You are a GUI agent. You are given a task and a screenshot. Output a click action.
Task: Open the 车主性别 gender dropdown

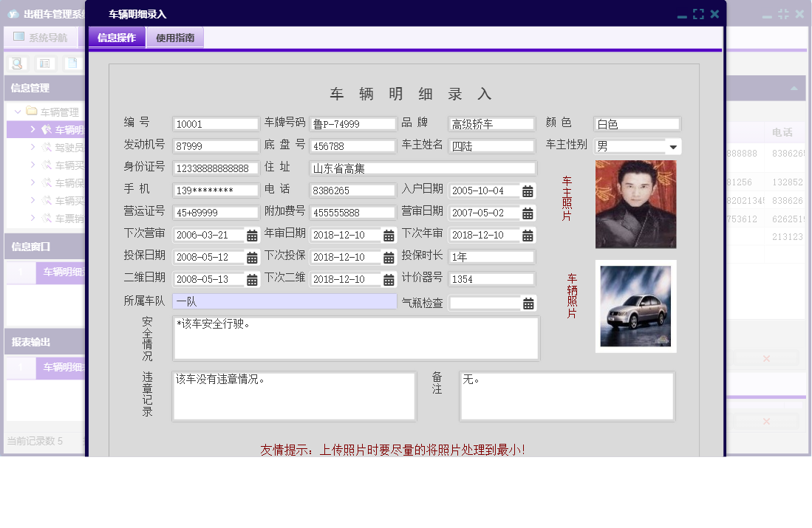coord(672,146)
